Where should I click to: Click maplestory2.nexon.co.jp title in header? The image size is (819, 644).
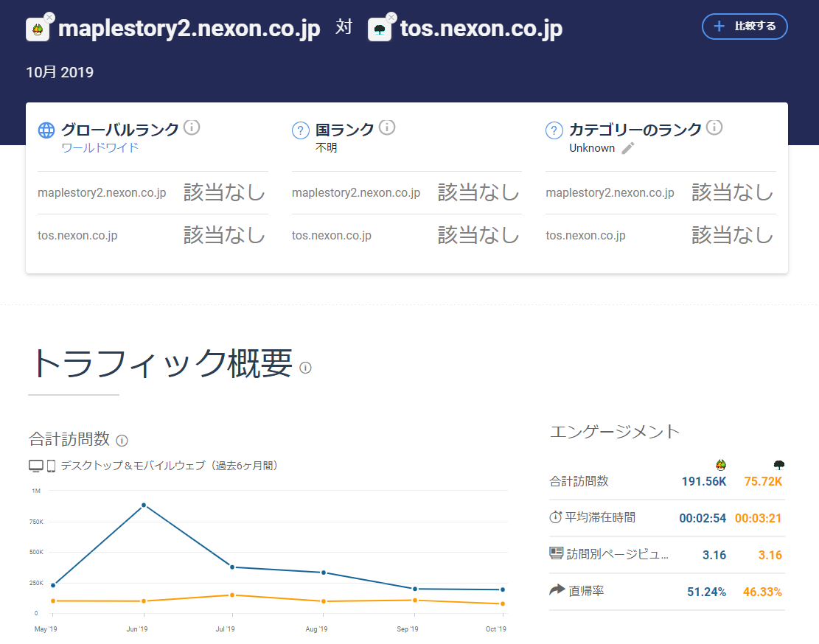coord(189,28)
